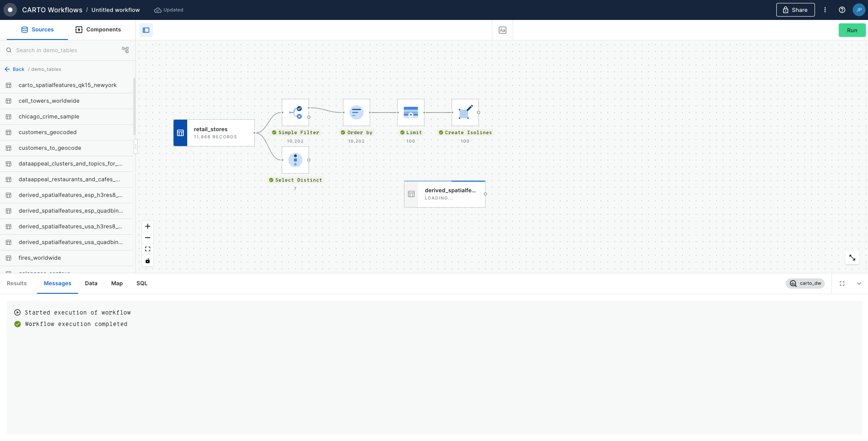
Task: Click the Select Distinct node icon
Action: point(295,160)
